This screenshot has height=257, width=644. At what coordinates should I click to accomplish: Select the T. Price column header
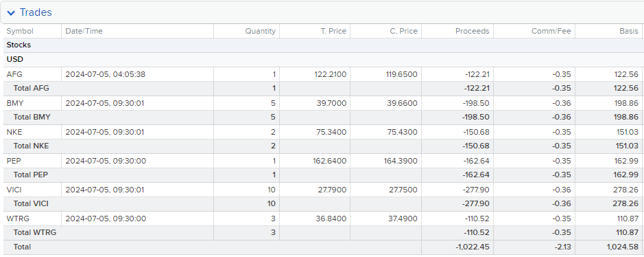point(333,31)
